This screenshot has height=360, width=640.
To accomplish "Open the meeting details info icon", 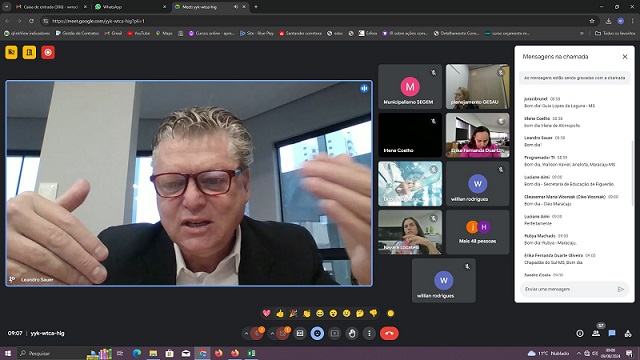I will tap(580, 333).
